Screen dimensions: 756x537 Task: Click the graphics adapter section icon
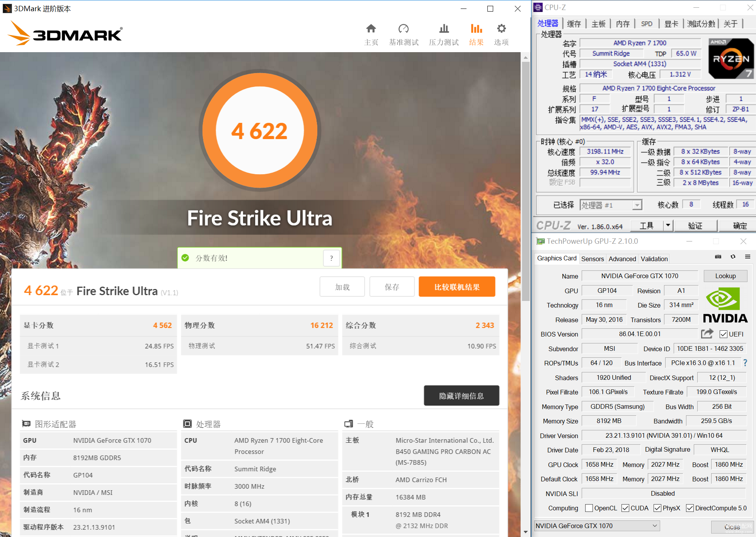(x=26, y=424)
